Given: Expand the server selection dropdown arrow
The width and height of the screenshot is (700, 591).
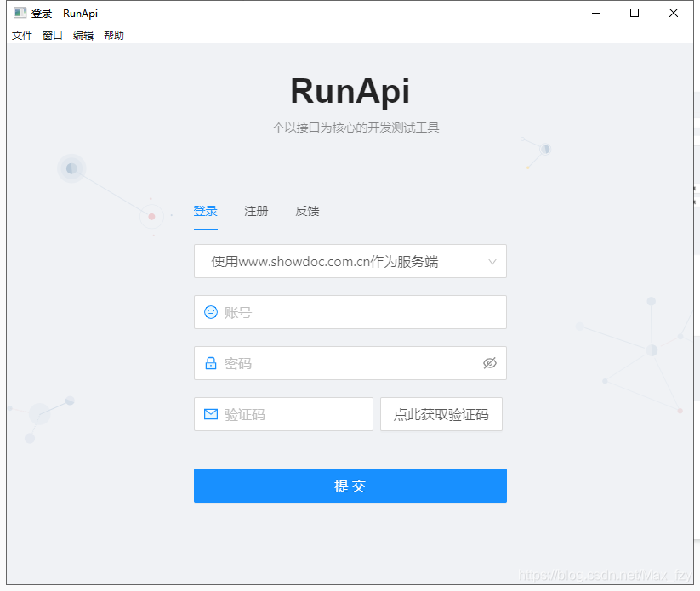Looking at the screenshot, I should click(x=492, y=261).
